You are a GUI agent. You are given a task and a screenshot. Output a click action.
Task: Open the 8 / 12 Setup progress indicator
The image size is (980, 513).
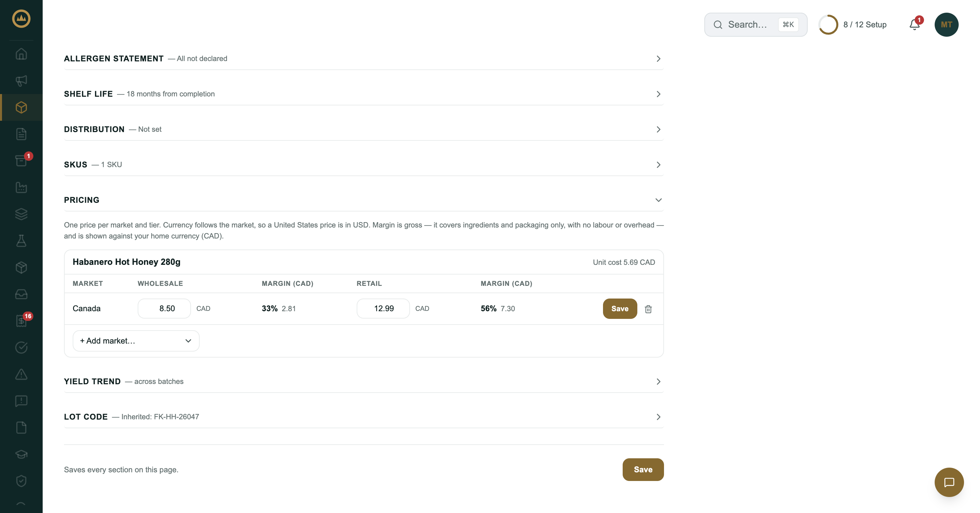pyautogui.click(x=853, y=25)
